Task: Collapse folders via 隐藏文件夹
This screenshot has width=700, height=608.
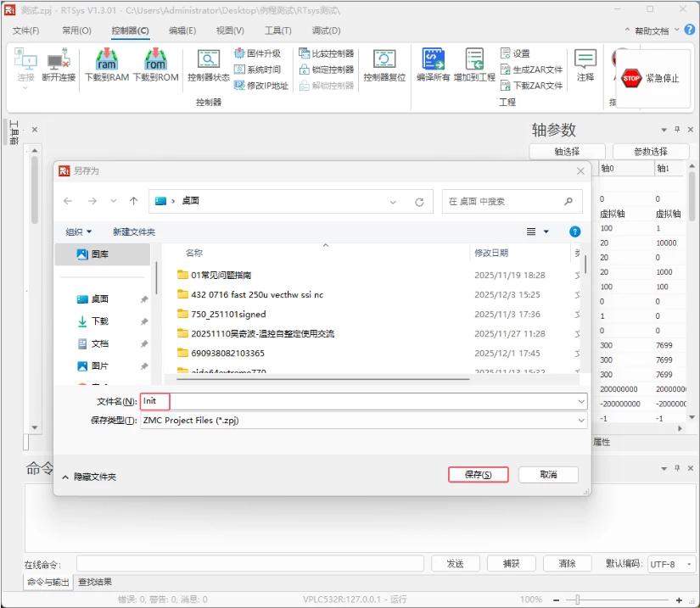Action: (x=89, y=477)
